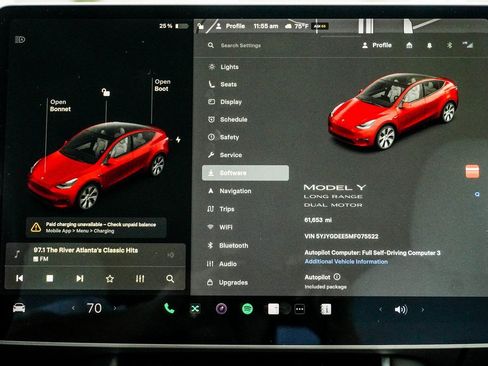Open Additional Vehicle Information link

346,262
